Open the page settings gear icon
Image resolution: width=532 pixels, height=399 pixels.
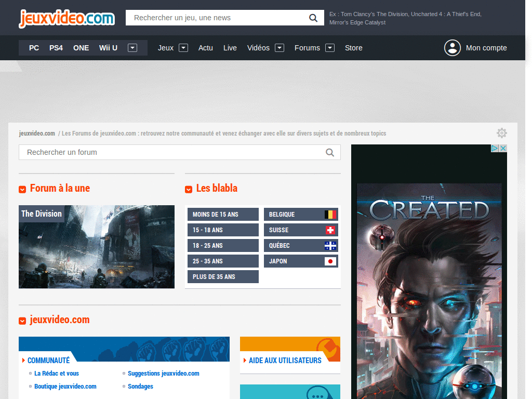pyautogui.click(x=502, y=133)
